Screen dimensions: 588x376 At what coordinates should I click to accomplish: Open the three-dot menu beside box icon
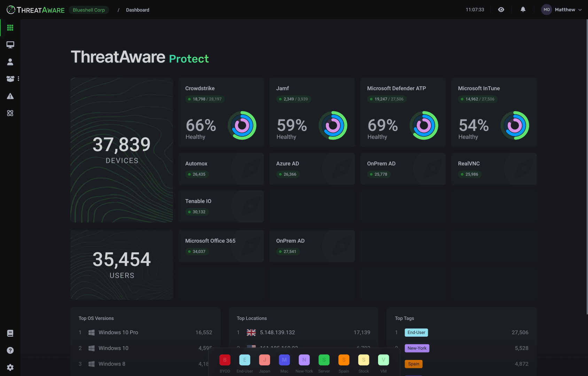point(18,79)
